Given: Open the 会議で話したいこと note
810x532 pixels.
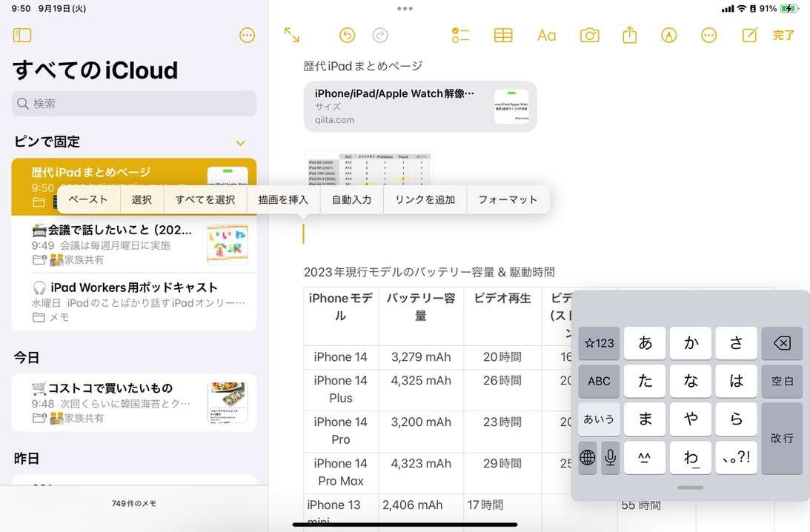Looking at the screenshot, I should pos(134,245).
